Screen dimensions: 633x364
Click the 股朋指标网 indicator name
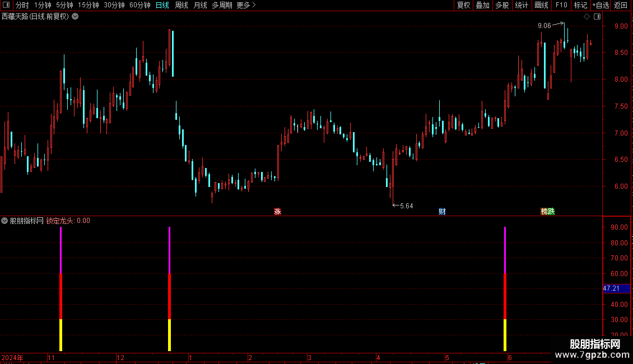pos(27,221)
